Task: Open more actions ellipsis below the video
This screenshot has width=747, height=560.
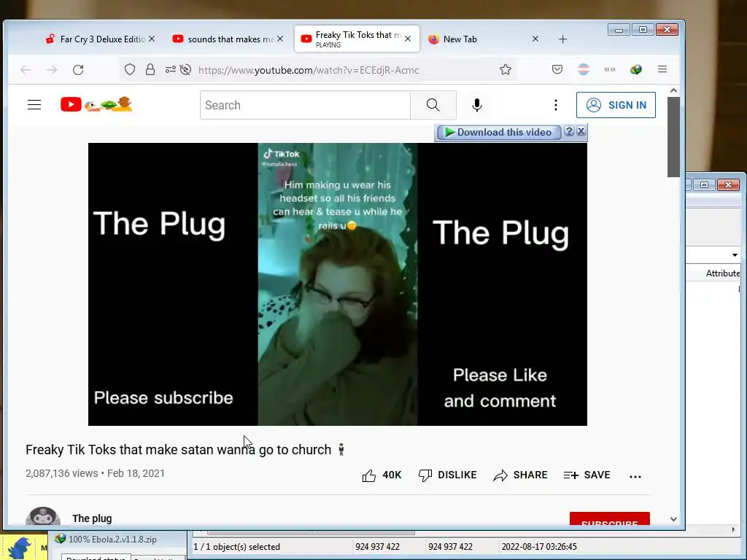Action: (635, 475)
